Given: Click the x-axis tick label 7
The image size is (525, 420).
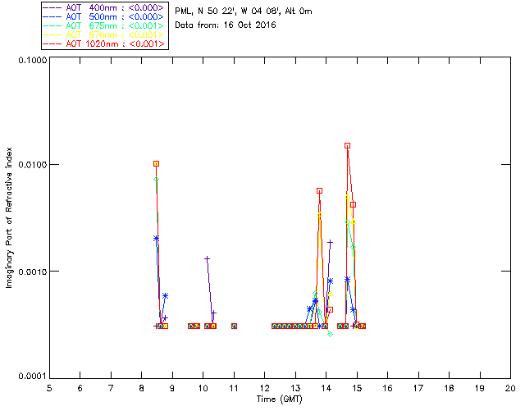Looking at the screenshot, I should 111,388.
